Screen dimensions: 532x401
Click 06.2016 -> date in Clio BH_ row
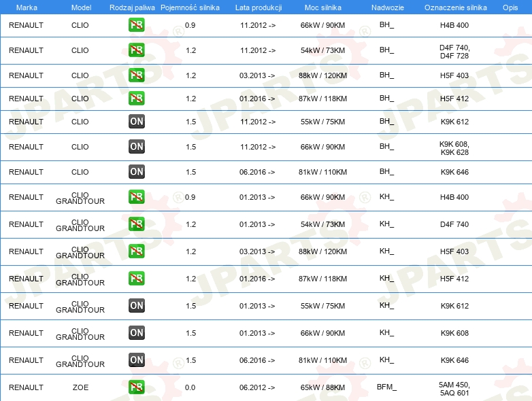(x=257, y=172)
